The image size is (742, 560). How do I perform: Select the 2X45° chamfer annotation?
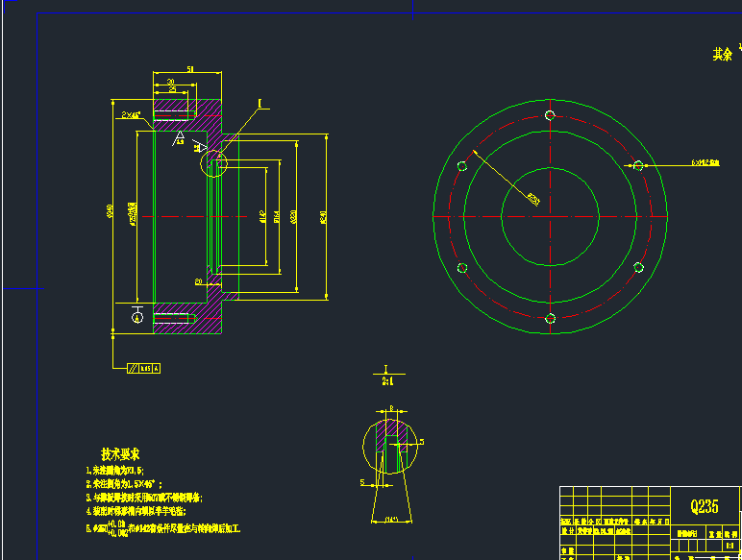(131, 115)
